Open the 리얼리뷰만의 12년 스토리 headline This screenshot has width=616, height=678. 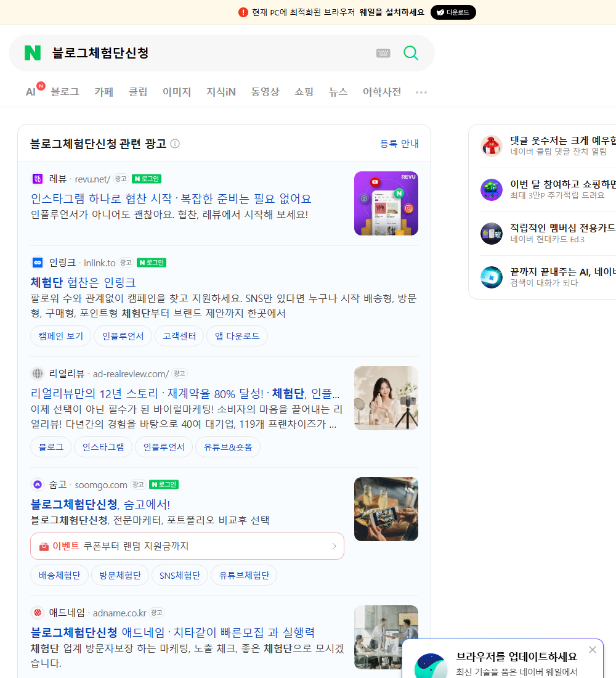pos(185,393)
